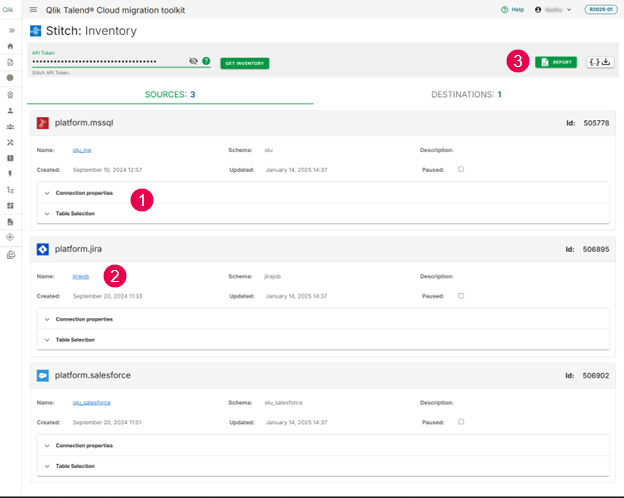Open the single user sidebar icon
This screenshot has width=624, height=498.
(10, 111)
